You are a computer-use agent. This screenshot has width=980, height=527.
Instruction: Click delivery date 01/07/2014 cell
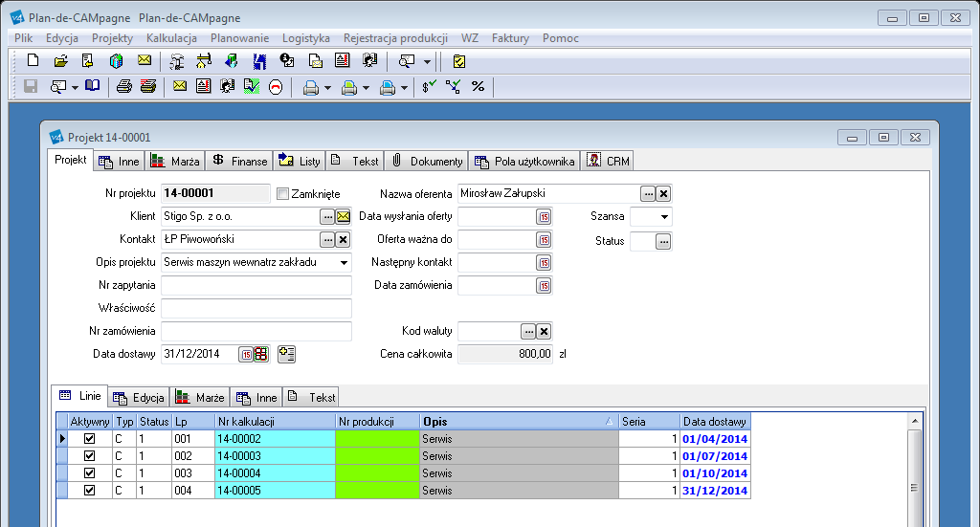tap(715, 456)
